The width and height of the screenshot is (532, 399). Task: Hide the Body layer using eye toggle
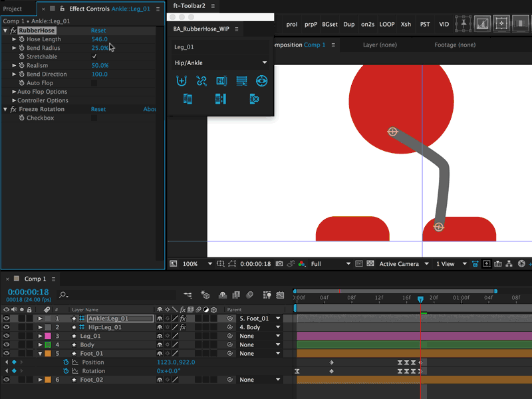click(7, 345)
